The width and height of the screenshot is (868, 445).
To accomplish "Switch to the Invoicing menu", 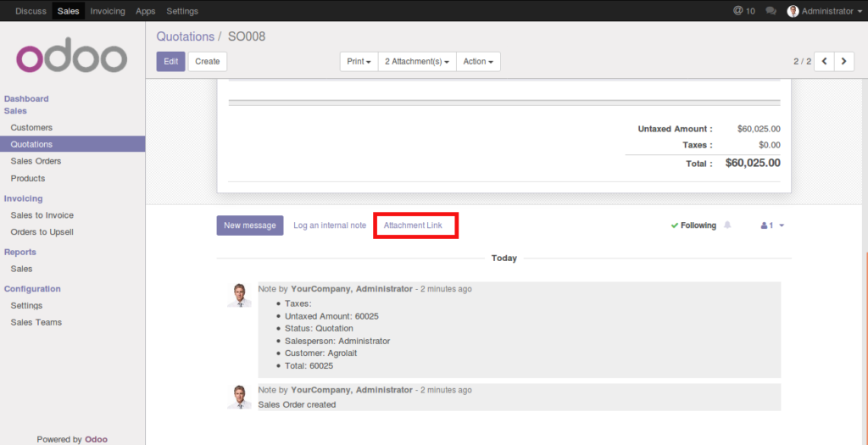I will (x=108, y=11).
